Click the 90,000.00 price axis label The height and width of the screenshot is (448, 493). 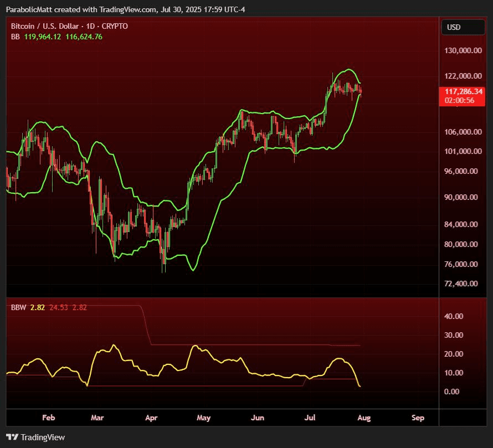coord(461,198)
